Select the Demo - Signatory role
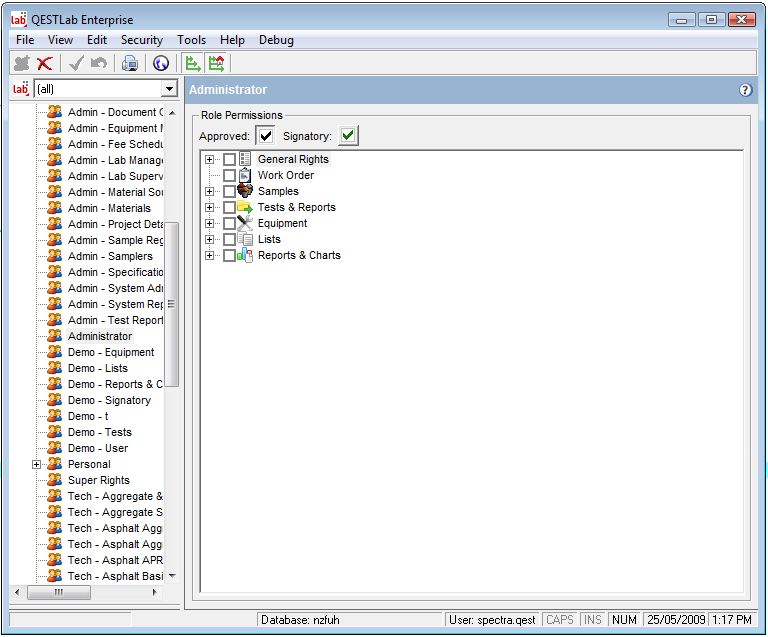The width and height of the screenshot is (768, 637). 109,400
